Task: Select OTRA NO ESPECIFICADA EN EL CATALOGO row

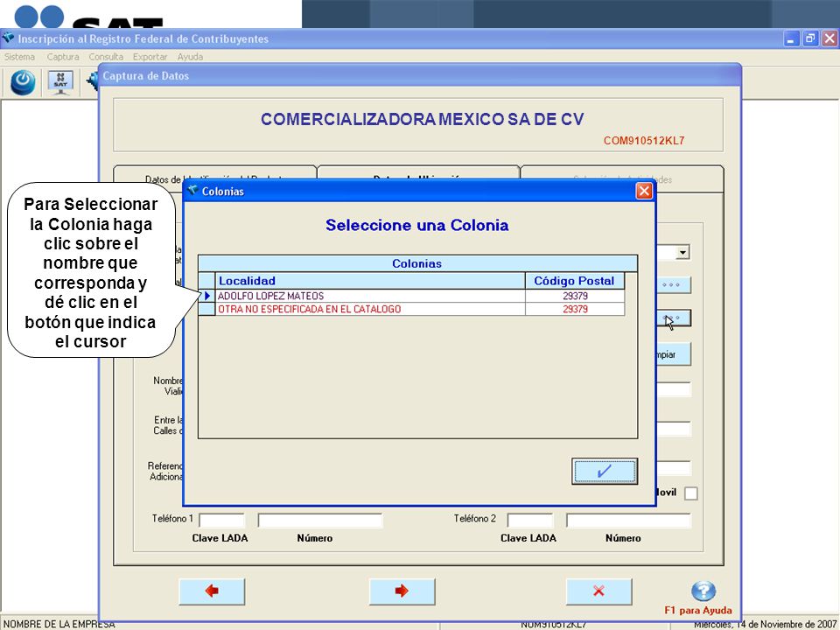Action: (411, 309)
